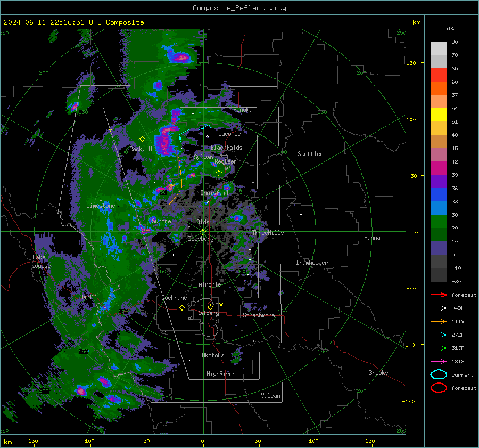The image size is (479, 448).
Task: Click the Lacombe city label
Action: click(x=229, y=134)
